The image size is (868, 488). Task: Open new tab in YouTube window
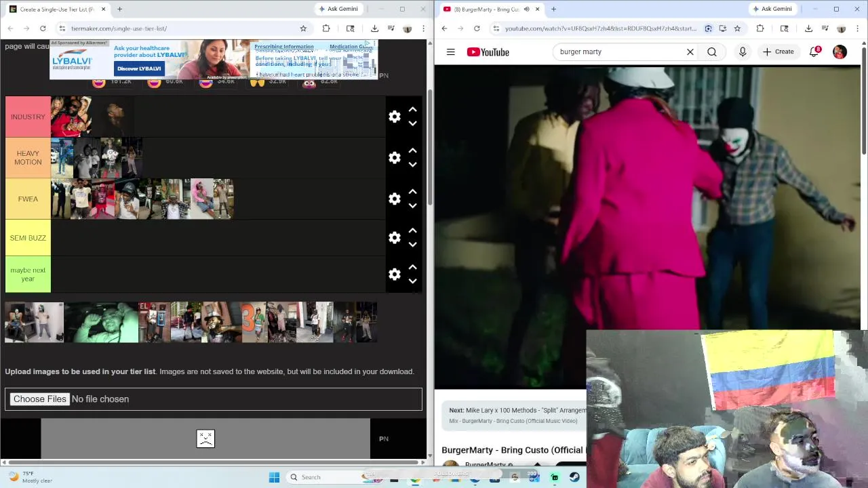point(553,9)
